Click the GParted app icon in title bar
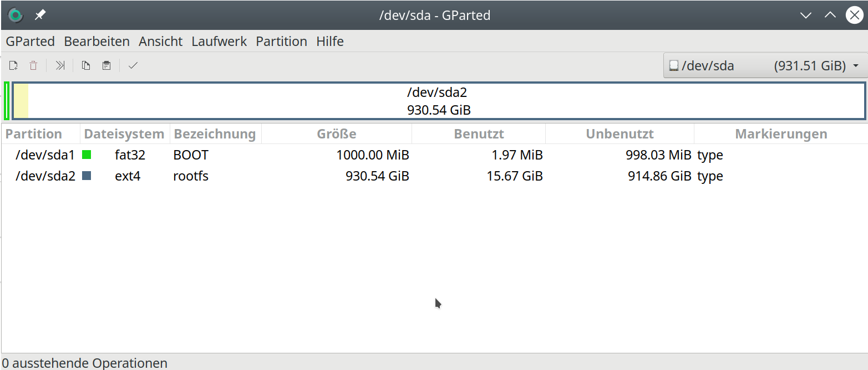Viewport: 868px width, 370px height. tap(16, 15)
